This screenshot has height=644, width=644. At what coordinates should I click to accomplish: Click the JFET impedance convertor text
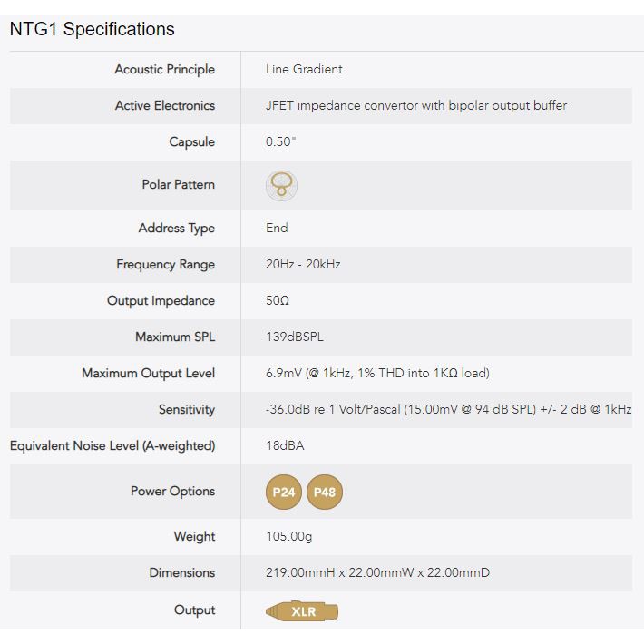[x=416, y=105]
